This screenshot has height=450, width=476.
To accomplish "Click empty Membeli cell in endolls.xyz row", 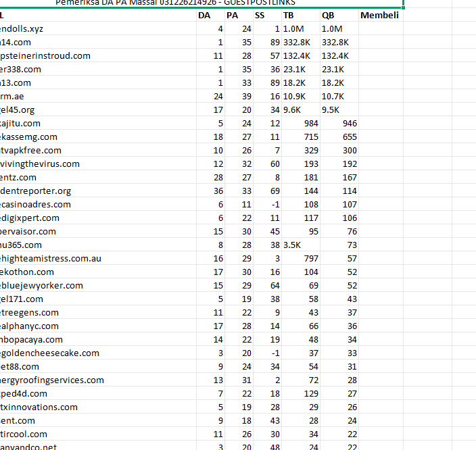I will (381, 28).
